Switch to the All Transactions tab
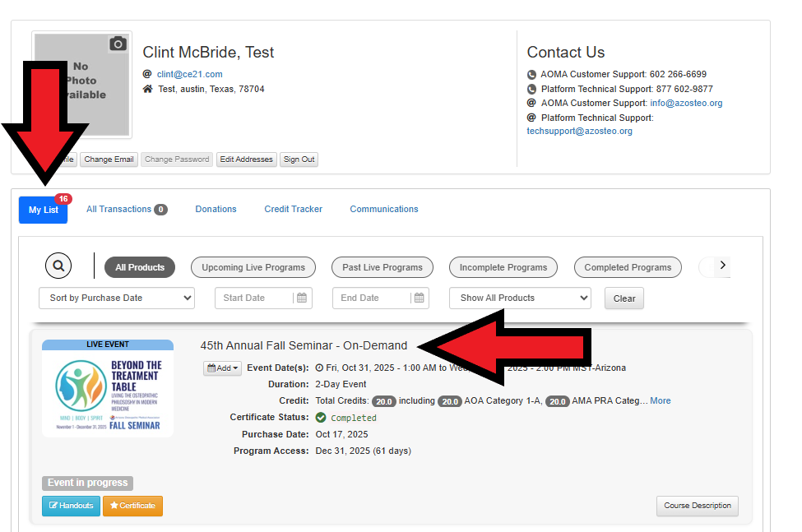 (x=126, y=210)
